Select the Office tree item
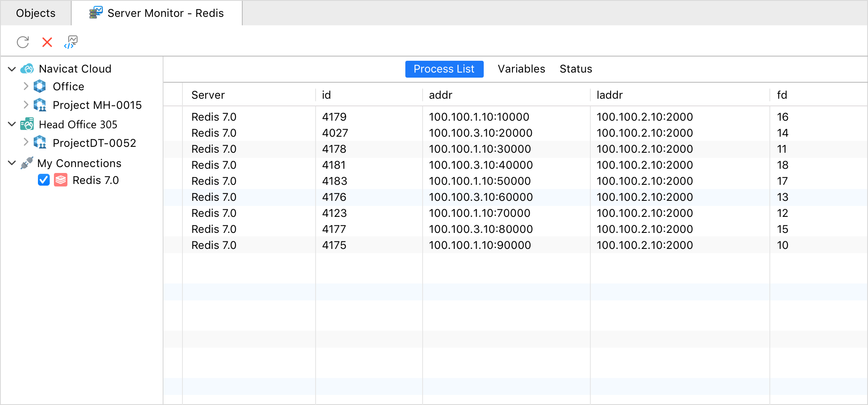This screenshot has height=405, width=868. pos(68,86)
